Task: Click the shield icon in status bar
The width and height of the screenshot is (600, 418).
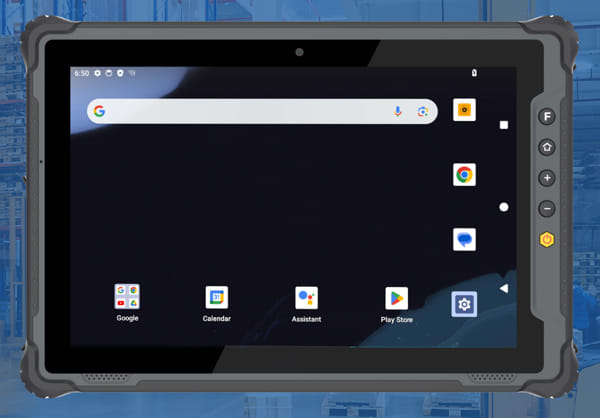Action: click(x=120, y=73)
